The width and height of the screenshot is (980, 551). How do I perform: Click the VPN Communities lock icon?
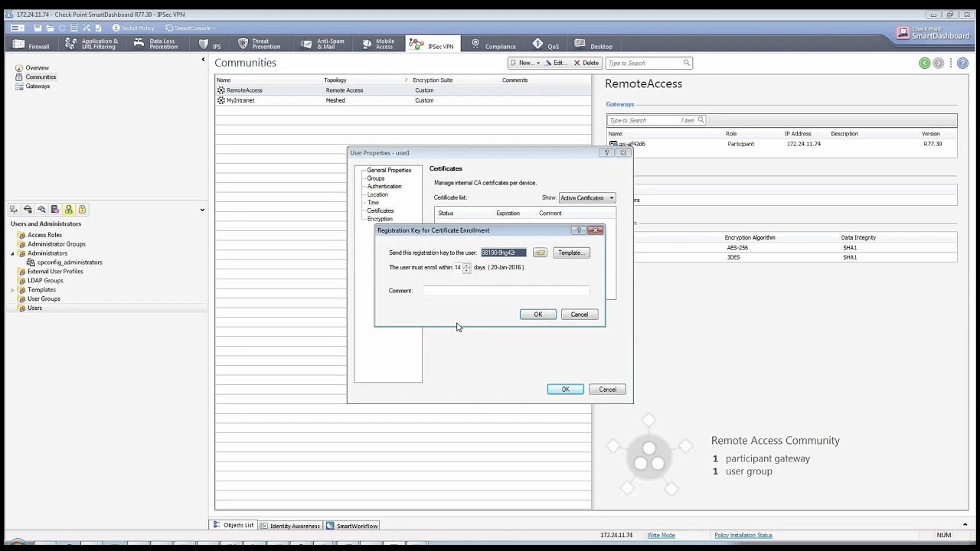point(83,210)
